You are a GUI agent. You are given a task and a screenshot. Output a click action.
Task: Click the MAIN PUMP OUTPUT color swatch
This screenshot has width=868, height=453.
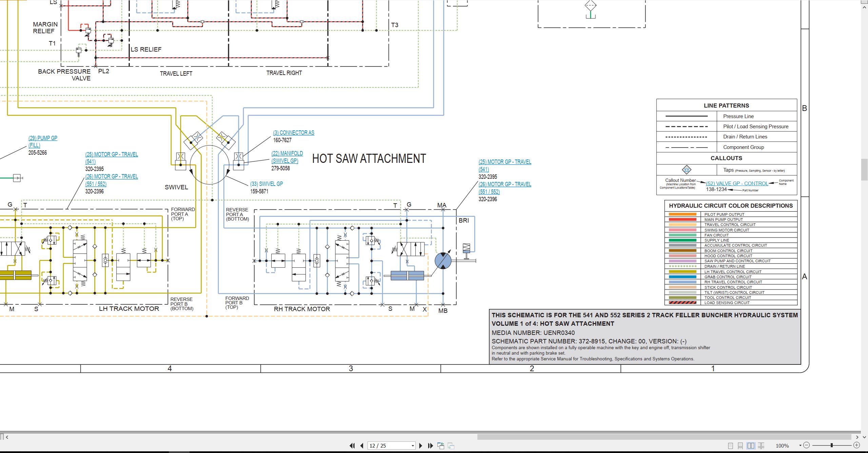click(683, 220)
